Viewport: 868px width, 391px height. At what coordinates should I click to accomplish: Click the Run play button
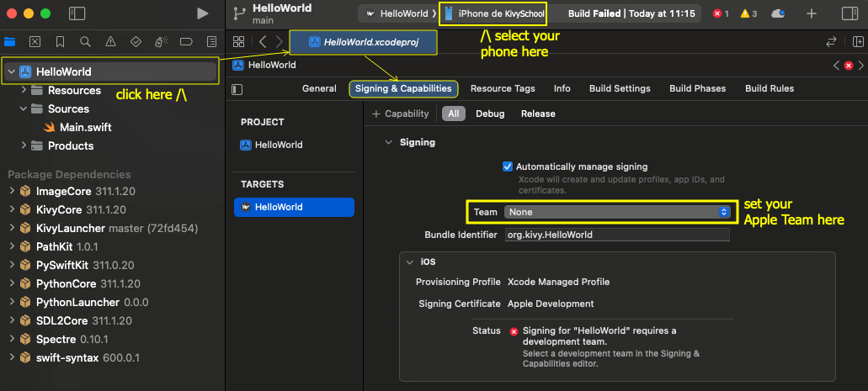[203, 13]
